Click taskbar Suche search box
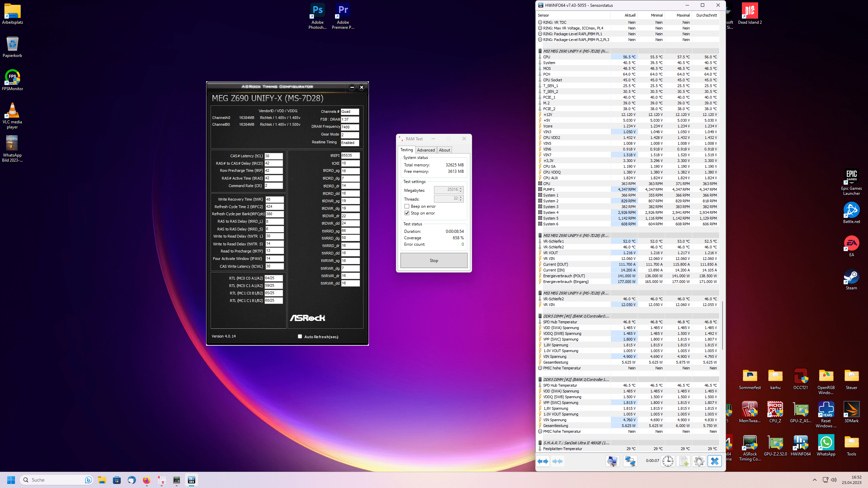868x488 pixels. (x=57, y=480)
